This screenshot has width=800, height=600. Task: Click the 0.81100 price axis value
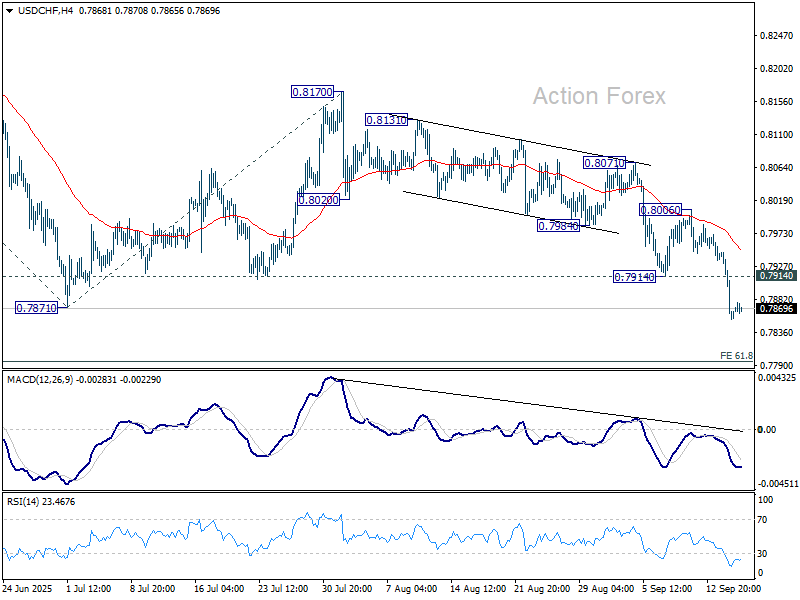777,135
